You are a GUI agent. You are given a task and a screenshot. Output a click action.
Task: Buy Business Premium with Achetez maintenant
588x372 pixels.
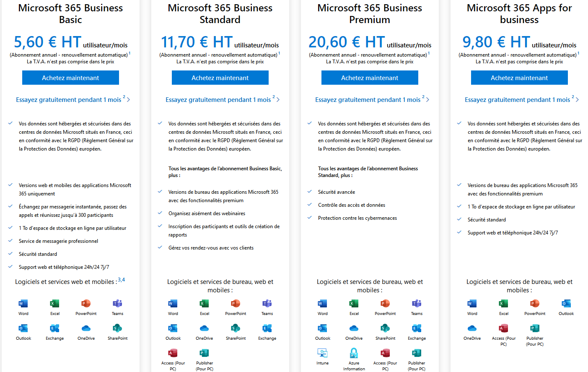coord(370,78)
